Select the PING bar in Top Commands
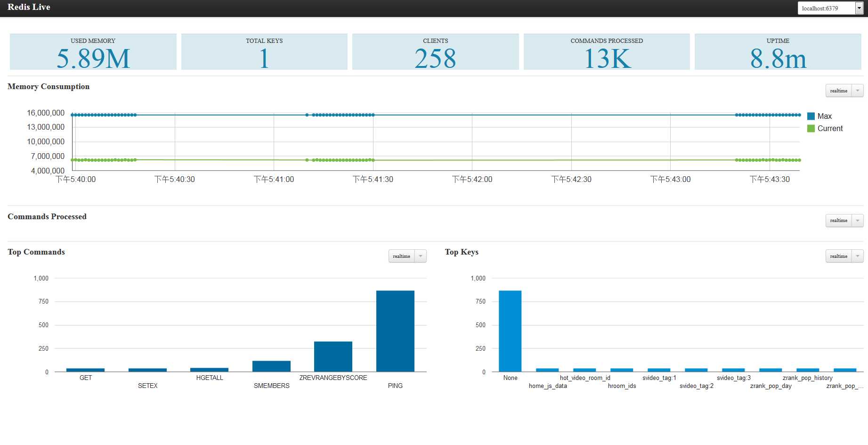 395,331
